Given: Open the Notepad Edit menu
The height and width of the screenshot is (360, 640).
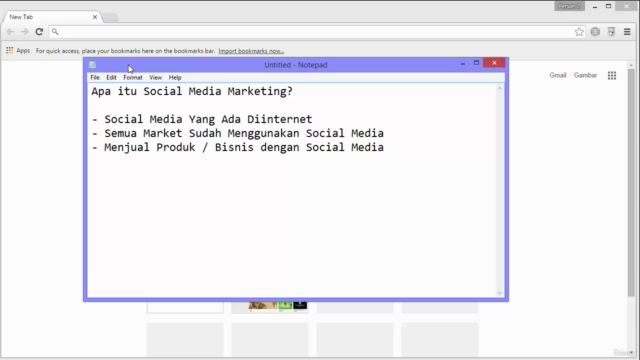Looking at the screenshot, I should click(x=111, y=78).
